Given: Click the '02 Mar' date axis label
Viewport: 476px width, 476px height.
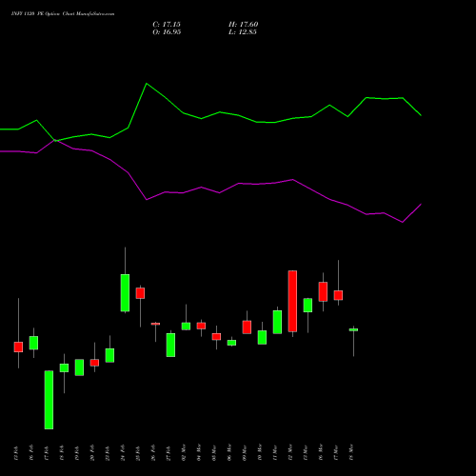Looking at the screenshot, I should click(184, 452).
